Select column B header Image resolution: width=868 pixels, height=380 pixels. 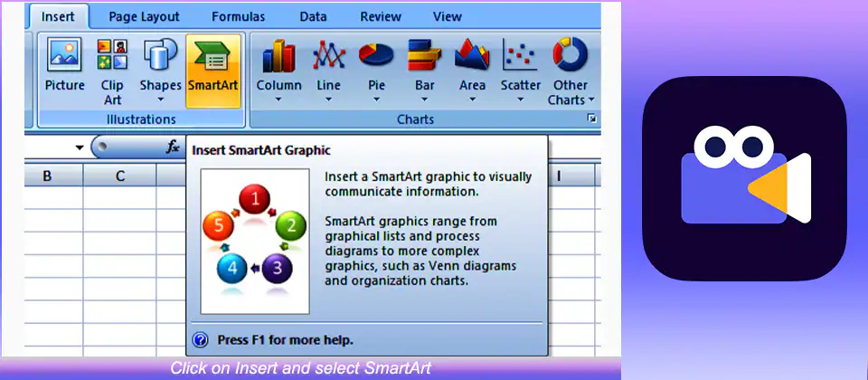point(48,176)
